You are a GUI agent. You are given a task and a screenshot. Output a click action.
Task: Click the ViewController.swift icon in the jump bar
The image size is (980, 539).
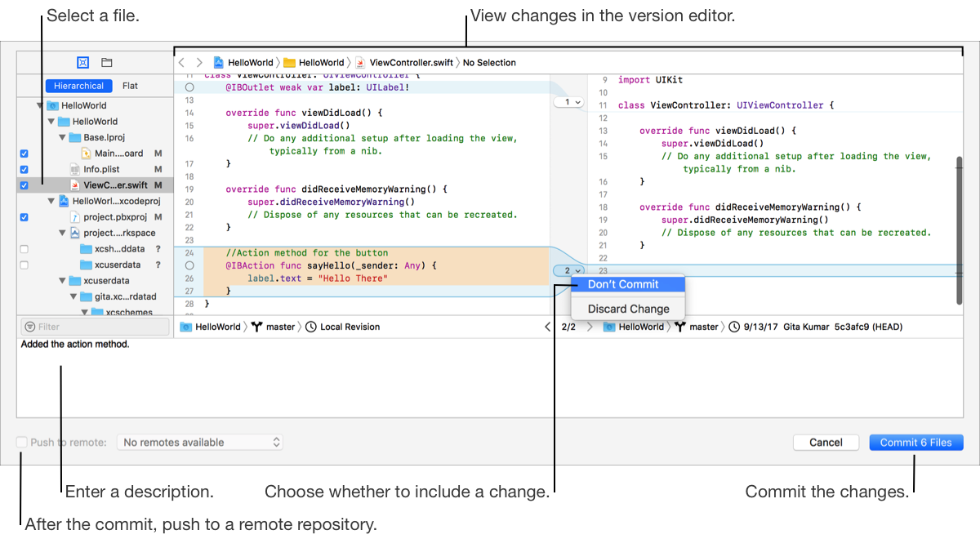(x=360, y=62)
